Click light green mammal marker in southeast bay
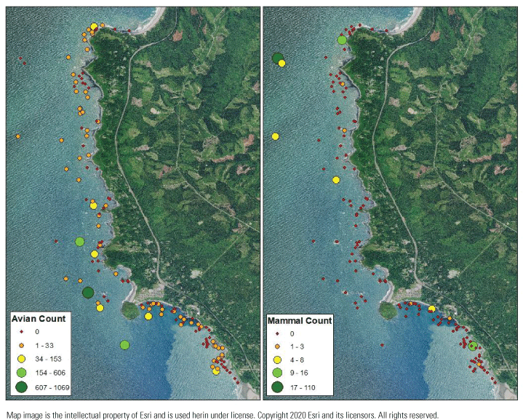Viewport: 523px width, 420px height. [472, 346]
